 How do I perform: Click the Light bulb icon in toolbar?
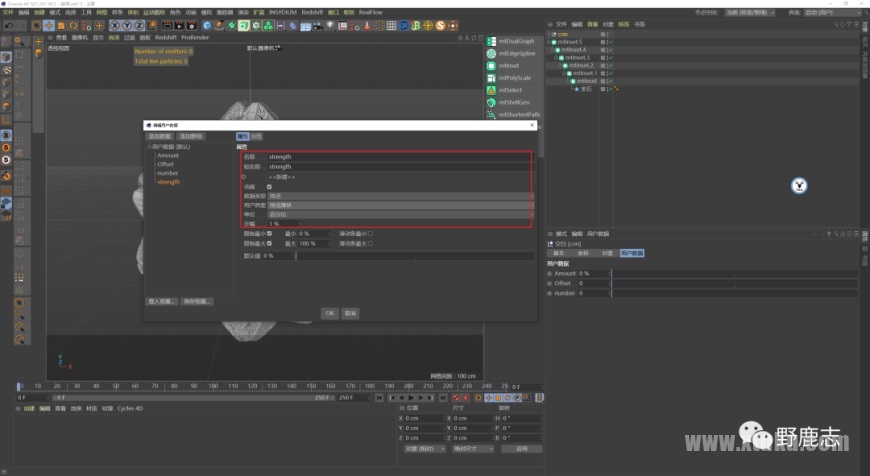click(x=330, y=26)
